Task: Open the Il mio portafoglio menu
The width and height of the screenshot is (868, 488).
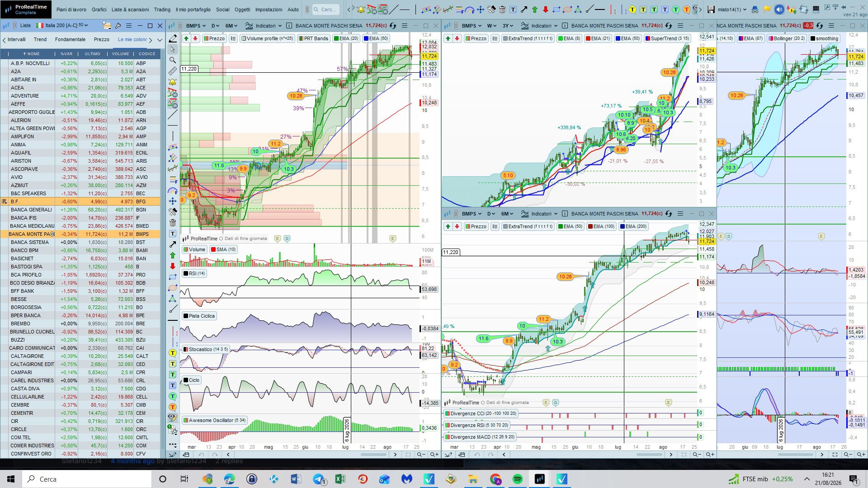Action: click(x=193, y=9)
